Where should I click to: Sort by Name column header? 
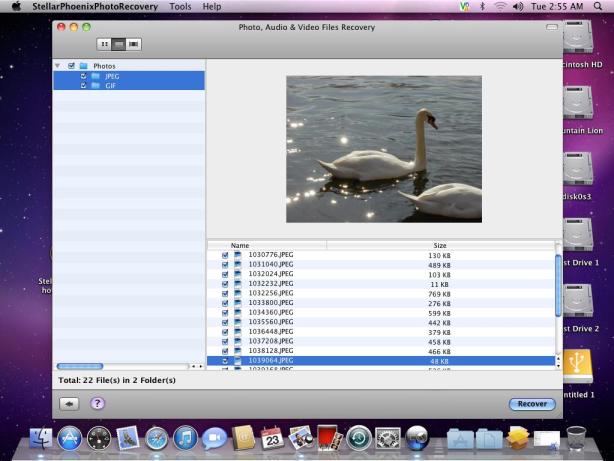[x=267, y=246]
